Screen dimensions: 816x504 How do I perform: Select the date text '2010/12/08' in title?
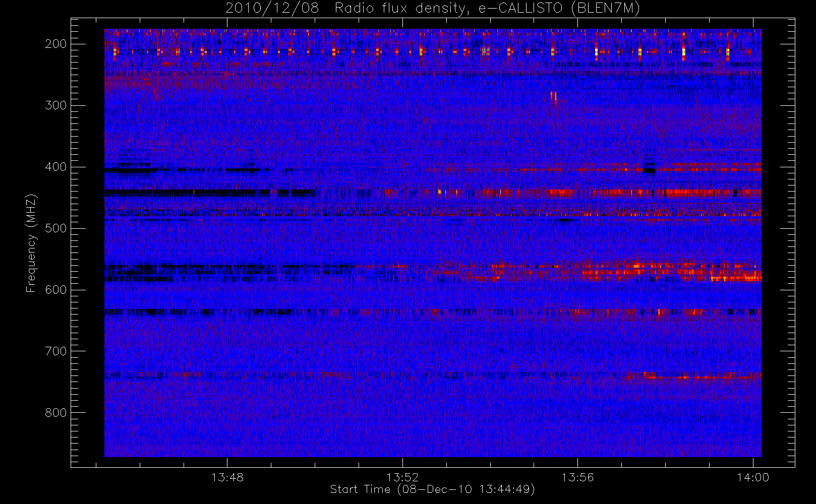(x=272, y=9)
